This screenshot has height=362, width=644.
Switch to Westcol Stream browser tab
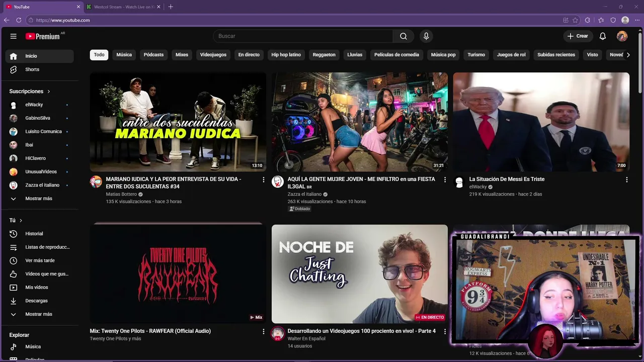(x=123, y=7)
